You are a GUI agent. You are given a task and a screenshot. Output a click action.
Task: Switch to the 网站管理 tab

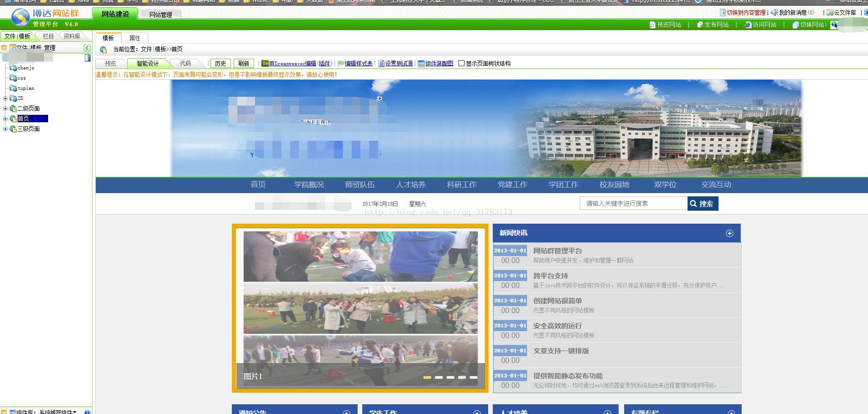coord(161,15)
